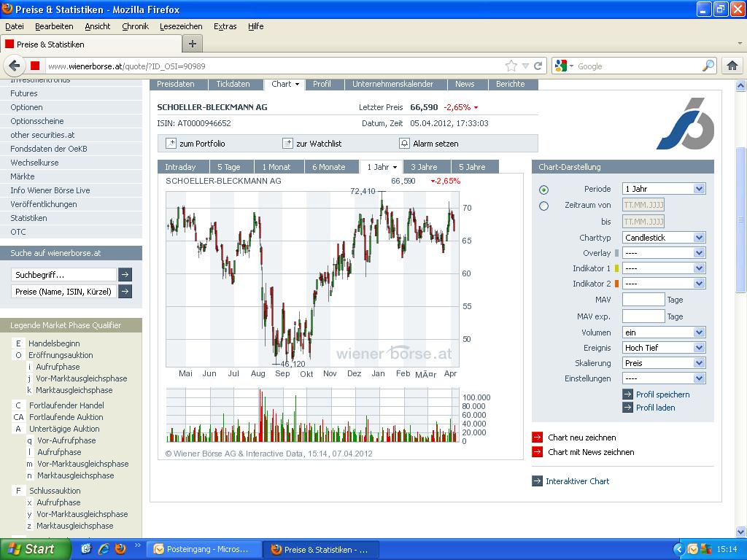Click the Windows Start button
Image resolution: width=747 pixels, height=560 pixels.
(34, 549)
